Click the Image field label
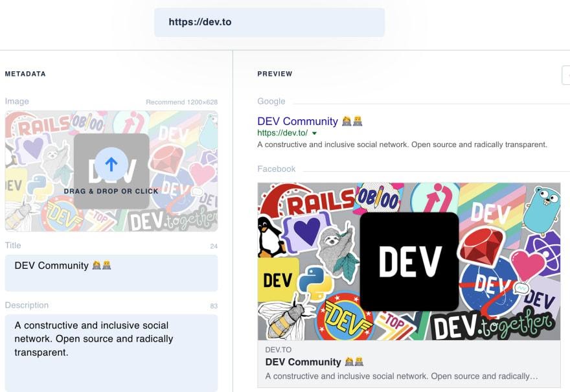 click(17, 102)
